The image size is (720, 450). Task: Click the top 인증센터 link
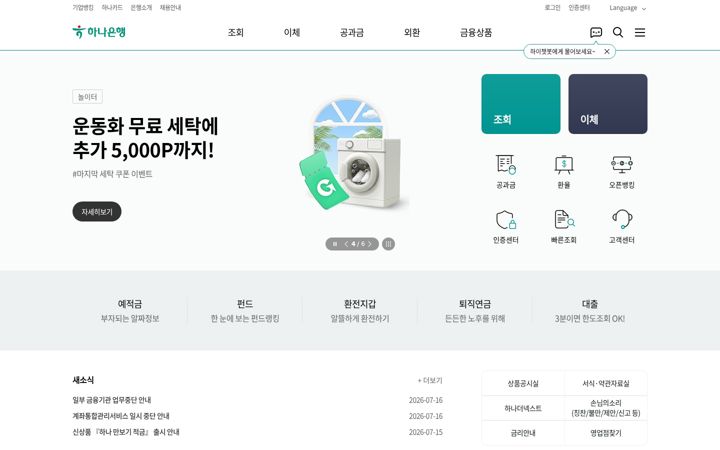[x=579, y=8]
